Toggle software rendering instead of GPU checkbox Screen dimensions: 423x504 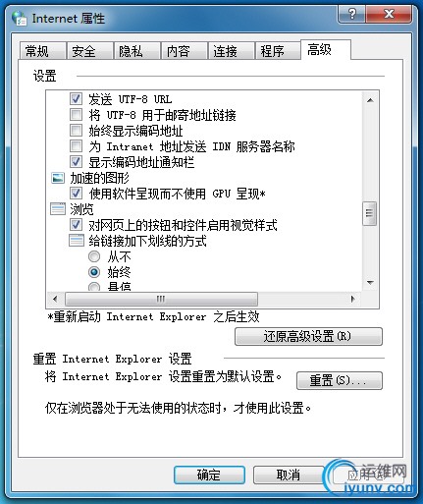pyautogui.click(x=76, y=193)
